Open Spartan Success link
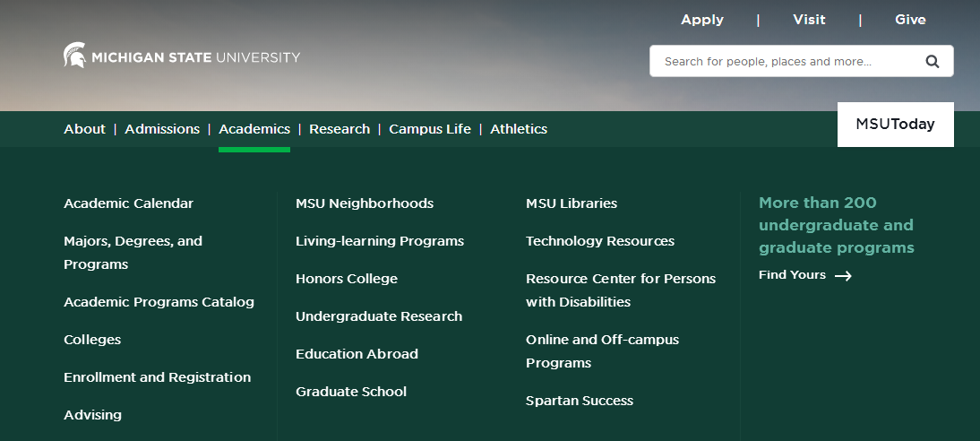Viewport: 980px width, 441px height. 580,401
